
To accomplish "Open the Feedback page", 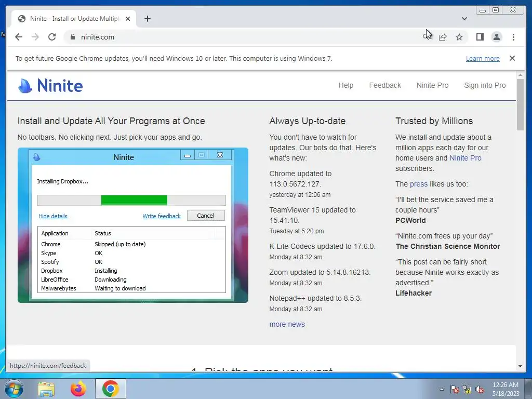I will (385, 85).
